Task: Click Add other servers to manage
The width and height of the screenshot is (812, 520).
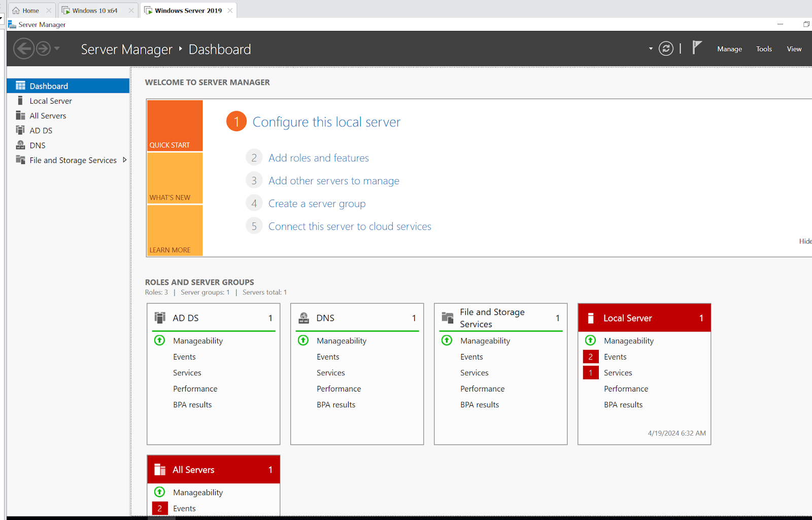Action: 333,181
